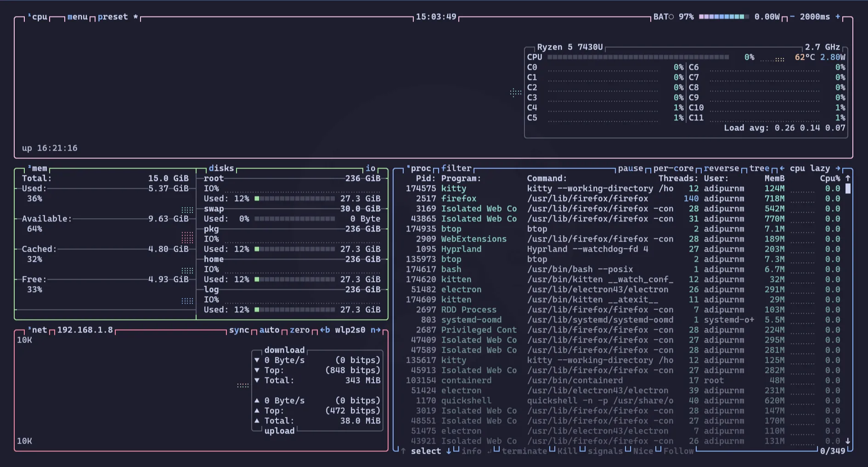
Task: Toggle net auto scaling
Action: coord(269,330)
